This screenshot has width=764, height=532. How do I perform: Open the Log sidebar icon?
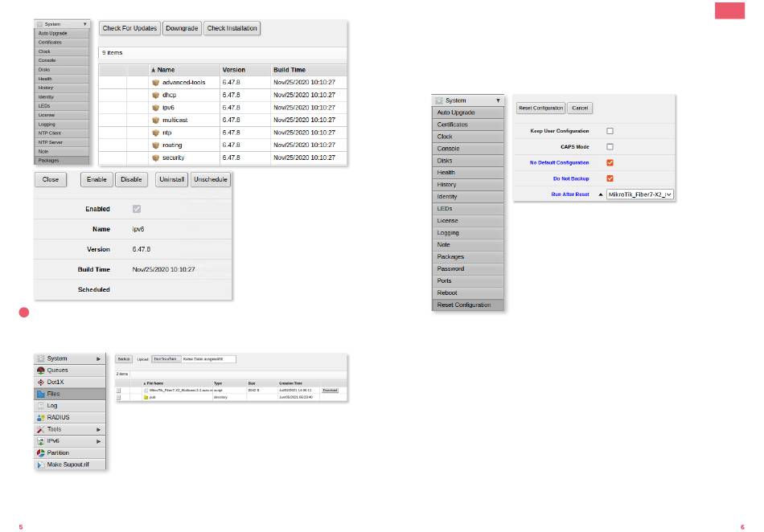40,406
